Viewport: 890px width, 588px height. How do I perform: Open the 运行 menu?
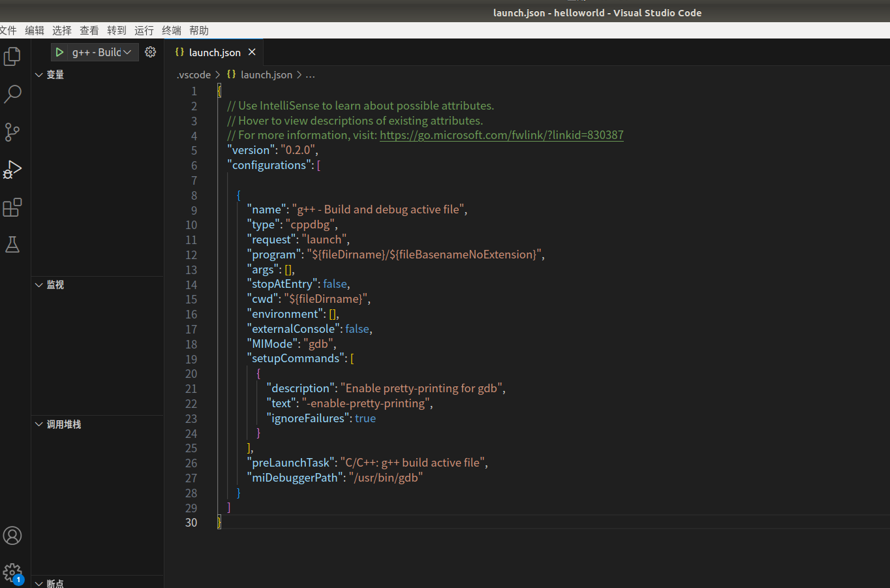pos(144,31)
